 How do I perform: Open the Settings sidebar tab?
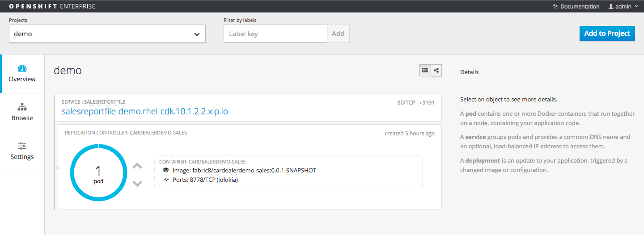tap(22, 151)
